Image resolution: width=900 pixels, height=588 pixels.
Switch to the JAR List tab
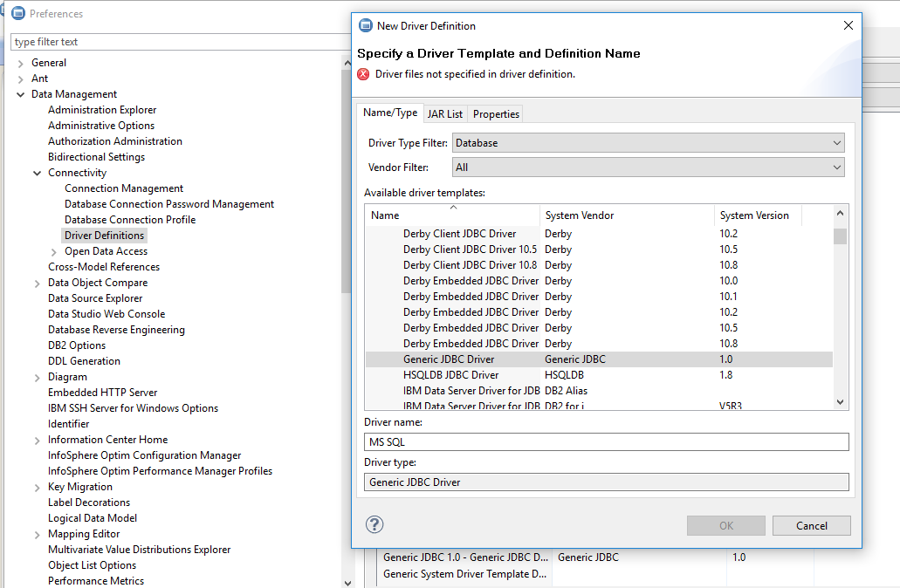(x=445, y=113)
